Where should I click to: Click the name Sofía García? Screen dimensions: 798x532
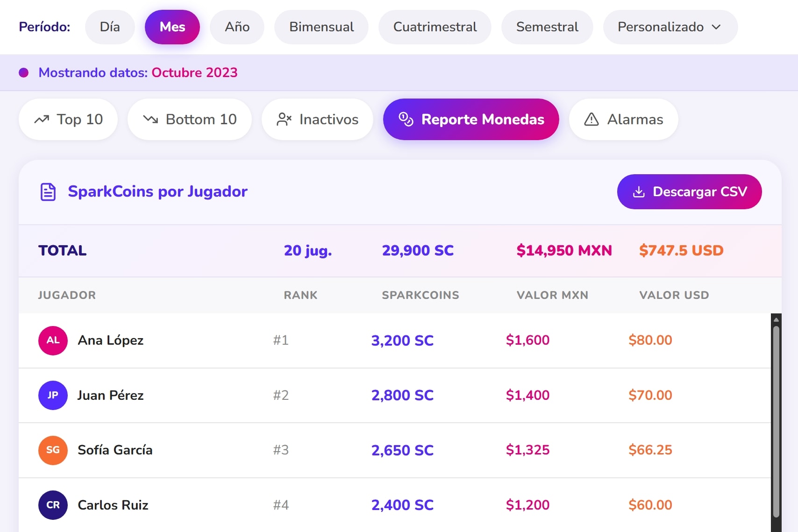115,450
